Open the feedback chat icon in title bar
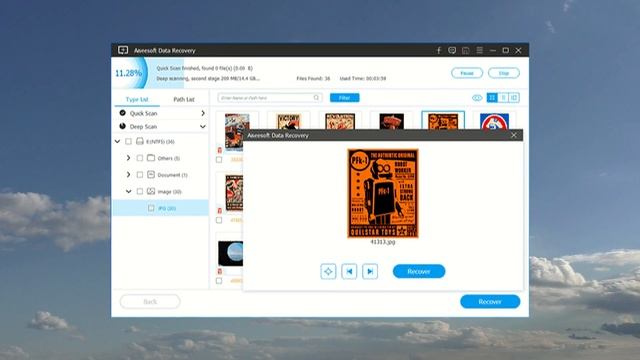The width and height of the screenshot is (640, 360). click(x=452, y=50)
